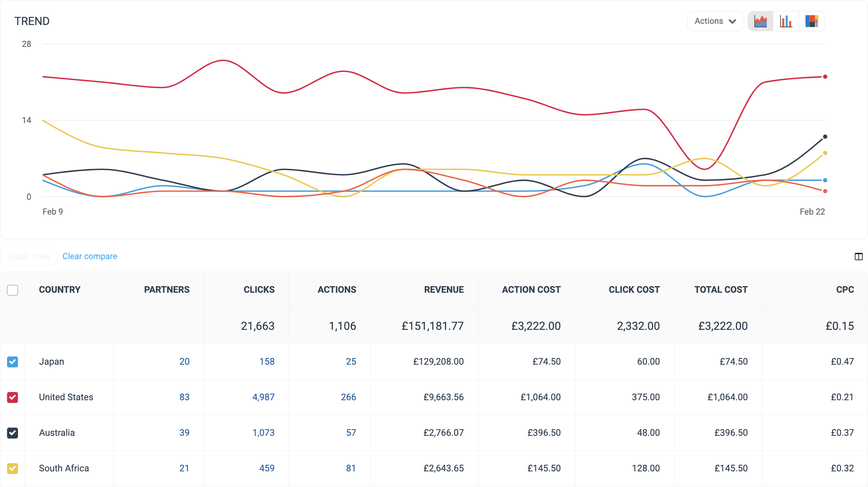Click the yellow line end point
Image resolution: width=868 pixels, height=487 pixels.
pyautogui.click(x=825, y=153)
